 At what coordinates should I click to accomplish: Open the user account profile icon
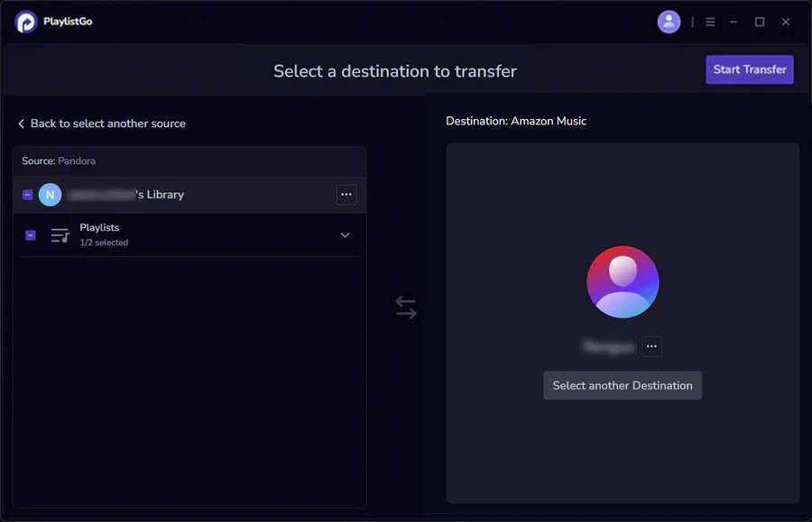tap(669, 22)
